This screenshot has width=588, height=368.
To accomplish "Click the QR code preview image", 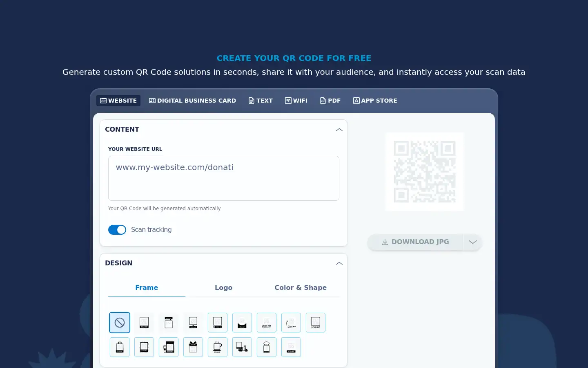I will [425, 172].
